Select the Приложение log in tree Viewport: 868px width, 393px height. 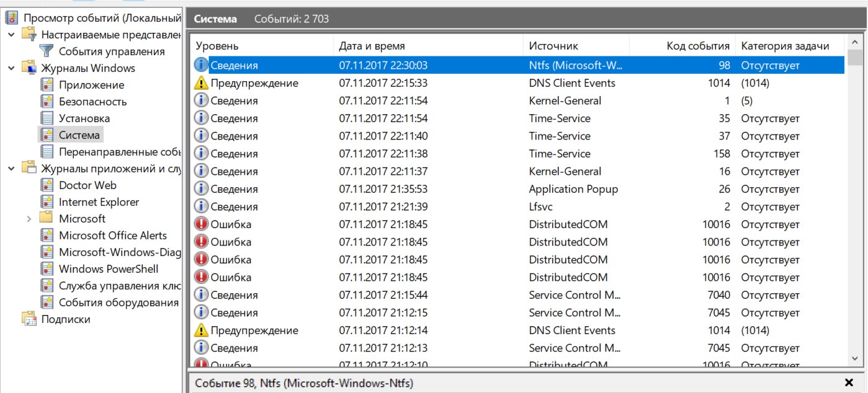(x=91, y=85)
